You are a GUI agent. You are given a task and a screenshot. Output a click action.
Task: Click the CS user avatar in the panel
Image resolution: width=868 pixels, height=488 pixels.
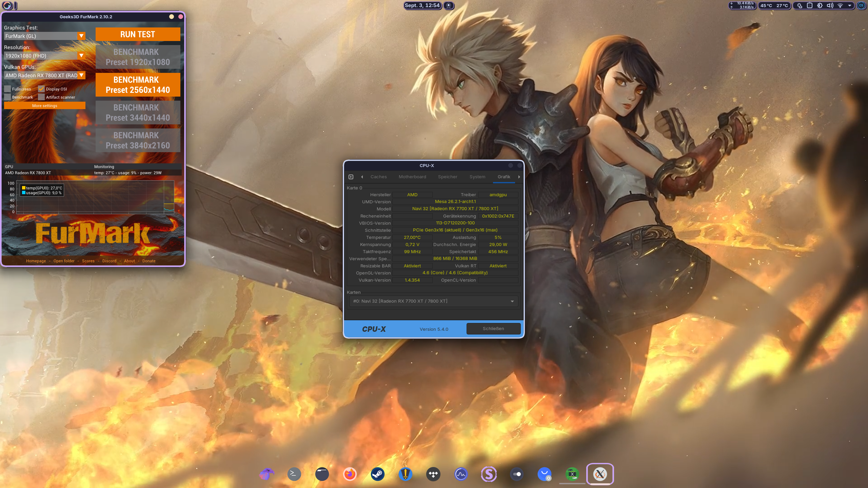click(x=861, y=5)
